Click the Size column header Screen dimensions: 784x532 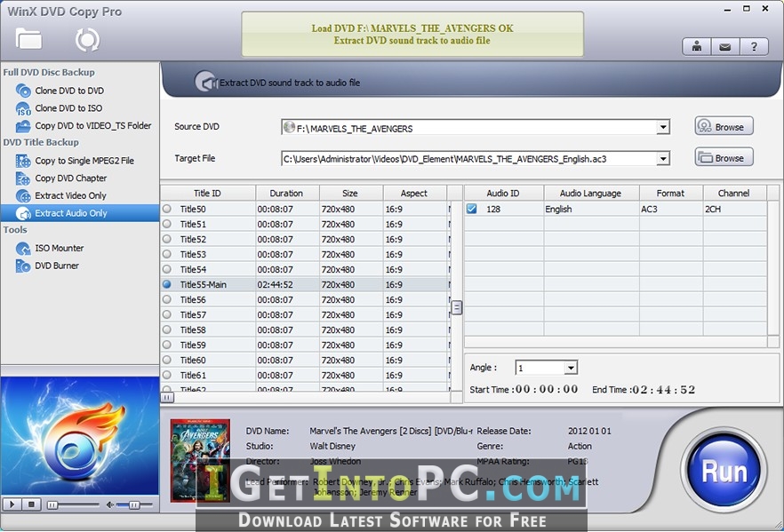tap(350, 193)
